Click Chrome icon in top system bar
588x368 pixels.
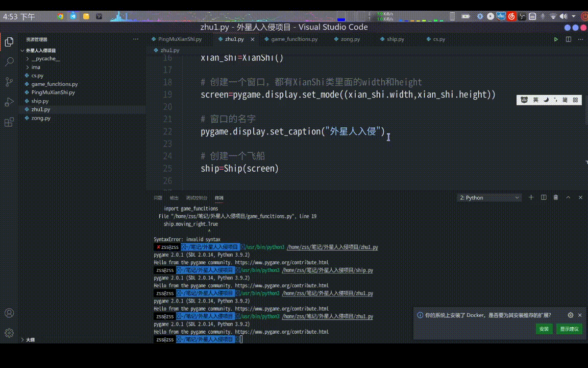[x=60, y=16]
